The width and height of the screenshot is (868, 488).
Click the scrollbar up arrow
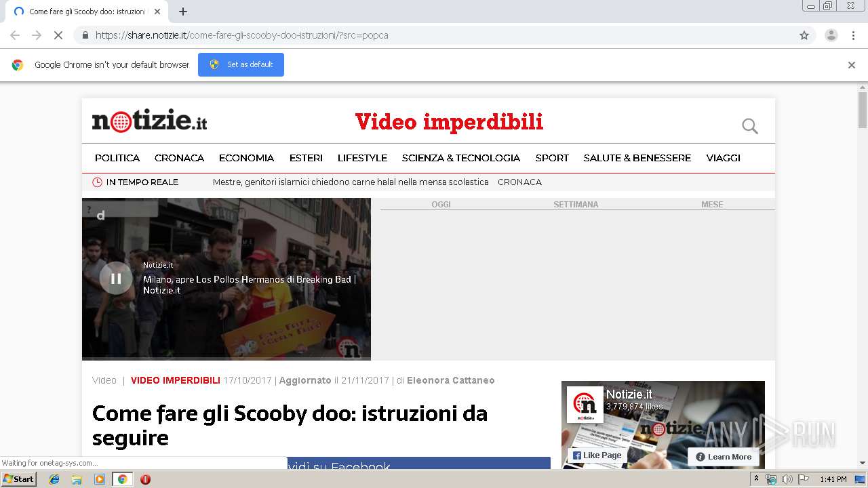click(x=863, y=87)
